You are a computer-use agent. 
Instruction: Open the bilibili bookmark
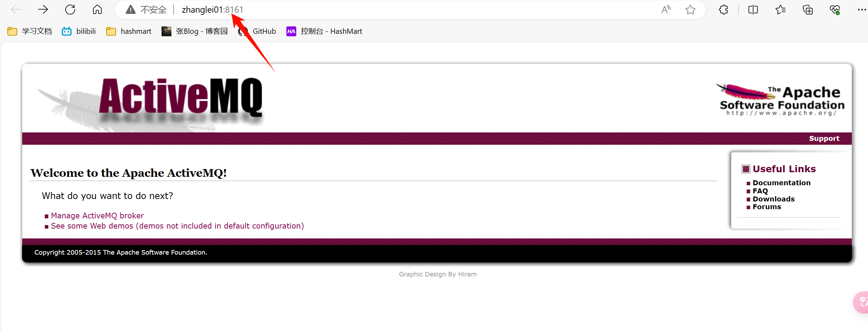(x=79, y=31)
